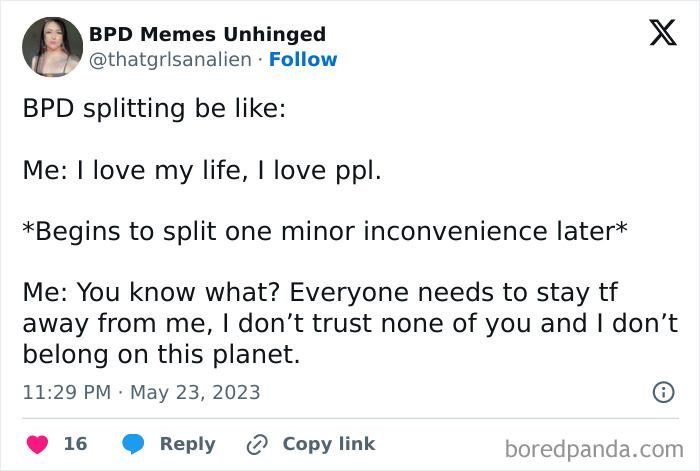This screenshot has height=471, width=700.
Task: Click the May 23, 2023 date
Action: (x=195, y=392)
